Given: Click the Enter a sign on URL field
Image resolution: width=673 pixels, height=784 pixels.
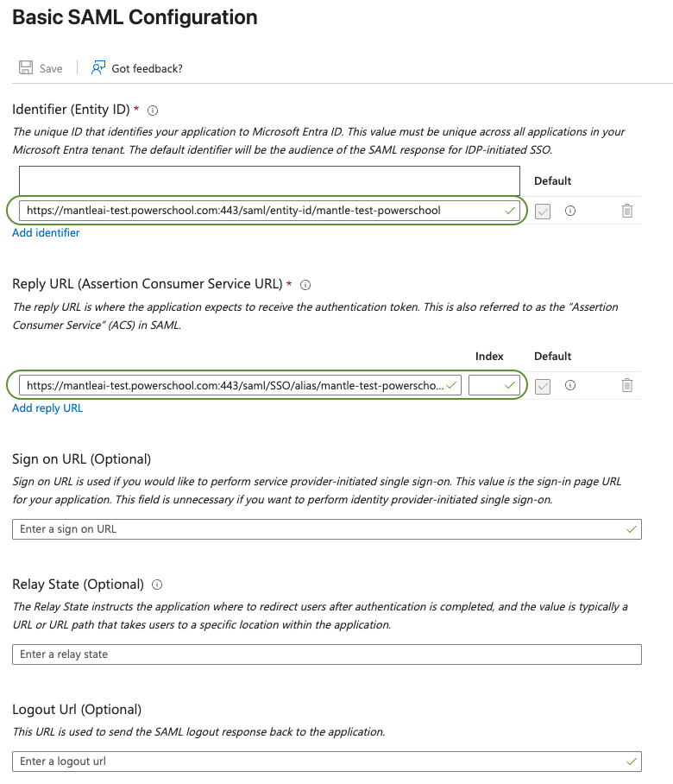Looking at the screenshot, I should (x=319, y=529).
